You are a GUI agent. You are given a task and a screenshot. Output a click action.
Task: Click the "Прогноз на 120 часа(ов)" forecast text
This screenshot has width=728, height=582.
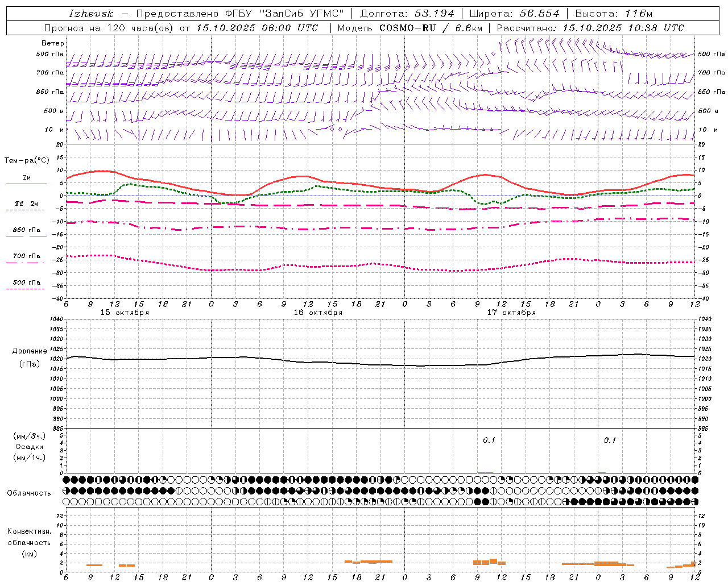pos(109,28)
